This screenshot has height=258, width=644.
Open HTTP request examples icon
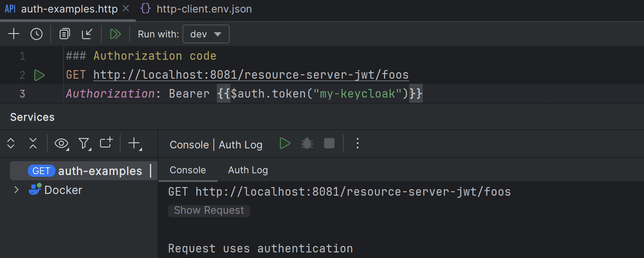pyautogui.click(x=64, y=34)
